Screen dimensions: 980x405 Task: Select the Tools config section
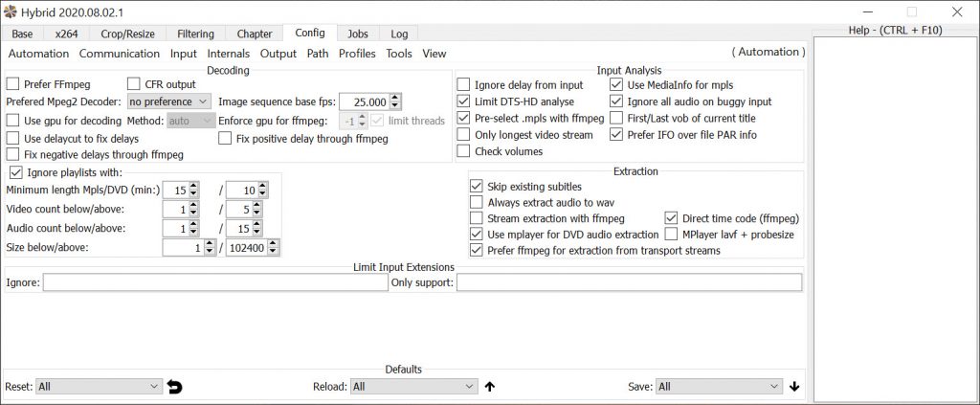point(399,54)
